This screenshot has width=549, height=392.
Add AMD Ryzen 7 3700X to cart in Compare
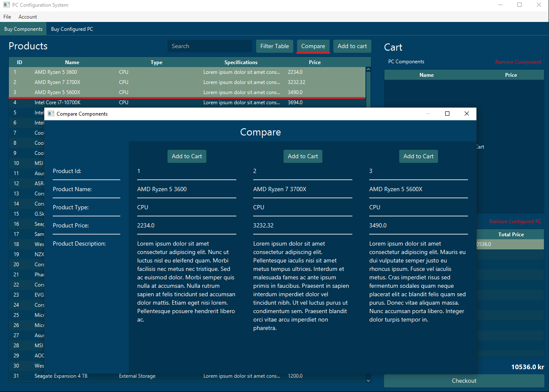303,156
